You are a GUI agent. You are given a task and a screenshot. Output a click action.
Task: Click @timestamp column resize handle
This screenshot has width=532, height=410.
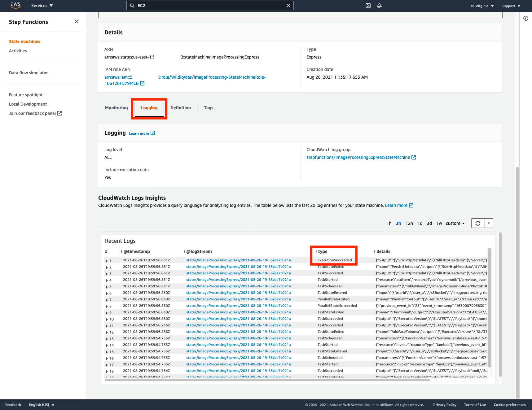121,251
